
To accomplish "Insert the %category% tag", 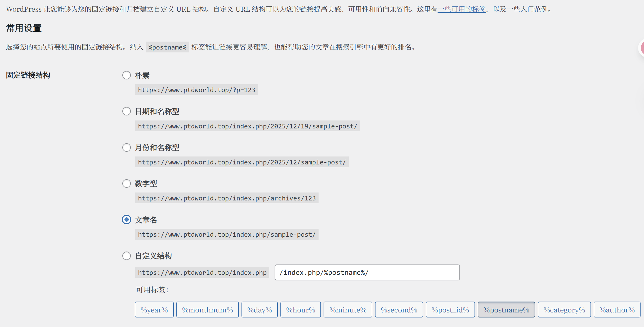I will (564, 310).
